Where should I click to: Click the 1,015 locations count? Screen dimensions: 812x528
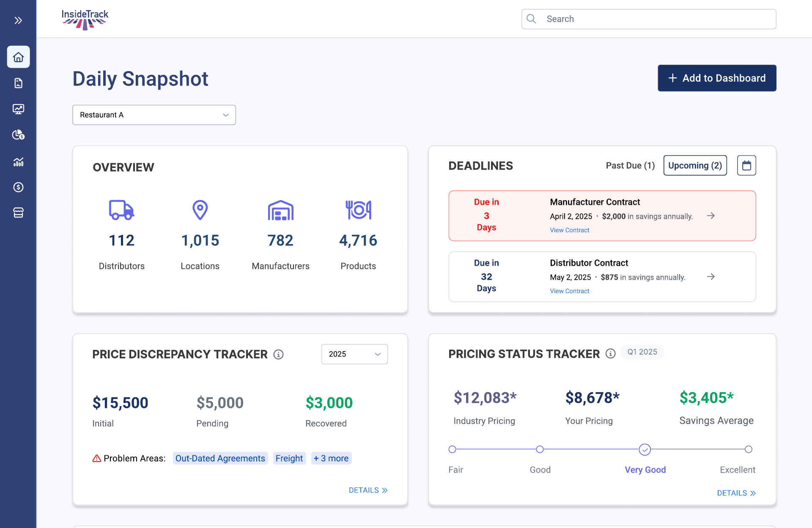tap(200, 240)
